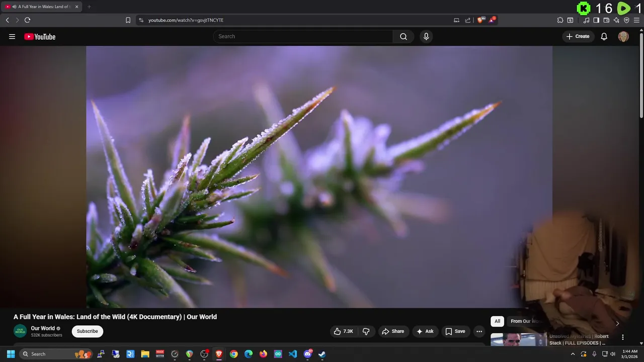Save the video to a playlist
Viewport: 644px width, 362px height.
pos(455,331)
